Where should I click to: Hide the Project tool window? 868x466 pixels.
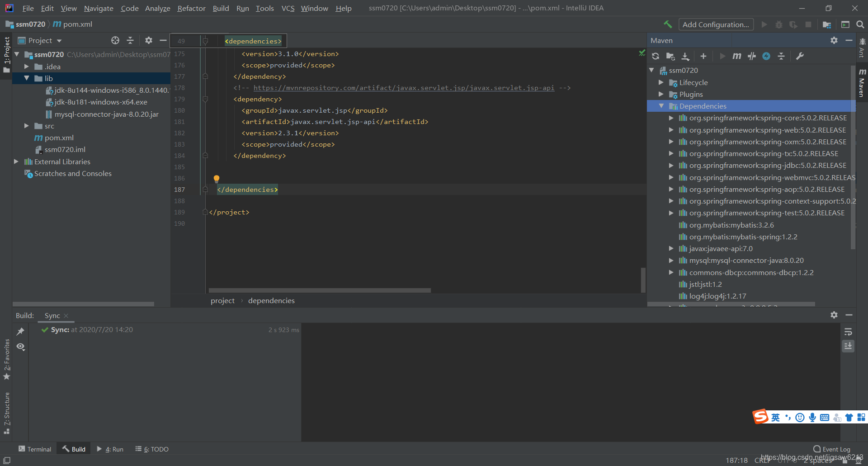click(163, 40)
